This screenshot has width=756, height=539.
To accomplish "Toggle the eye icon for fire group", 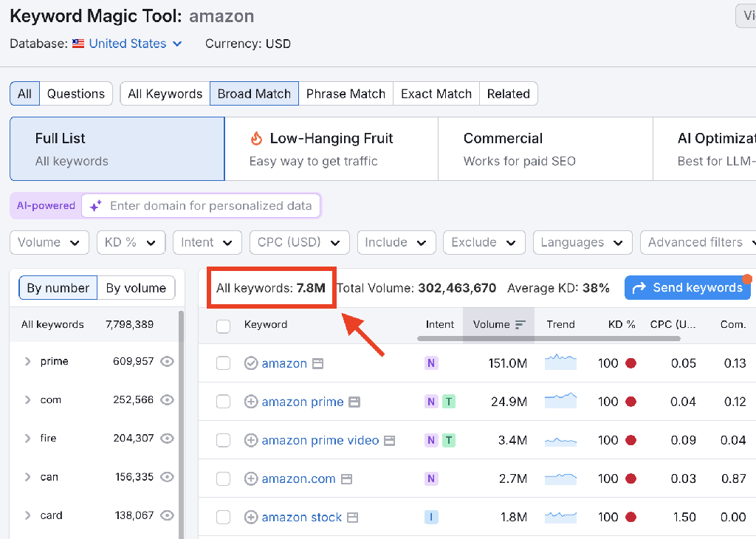I will (167, 439).
